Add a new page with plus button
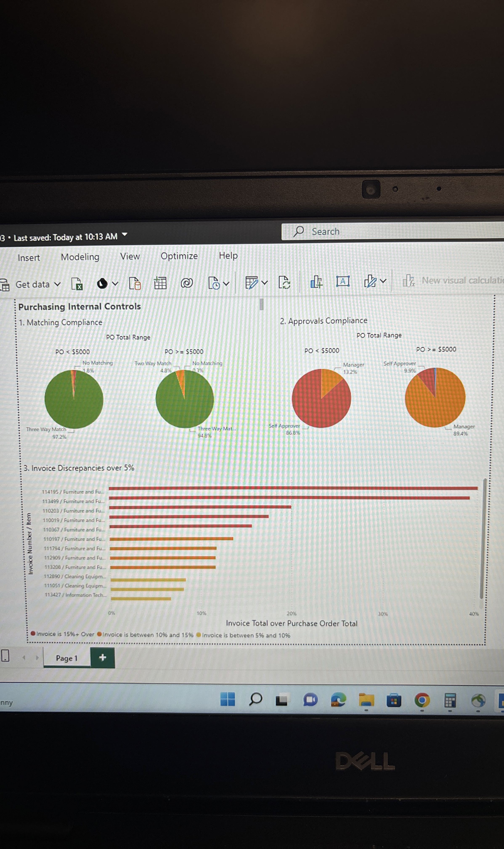504x849 pixels. coord(103,658)
